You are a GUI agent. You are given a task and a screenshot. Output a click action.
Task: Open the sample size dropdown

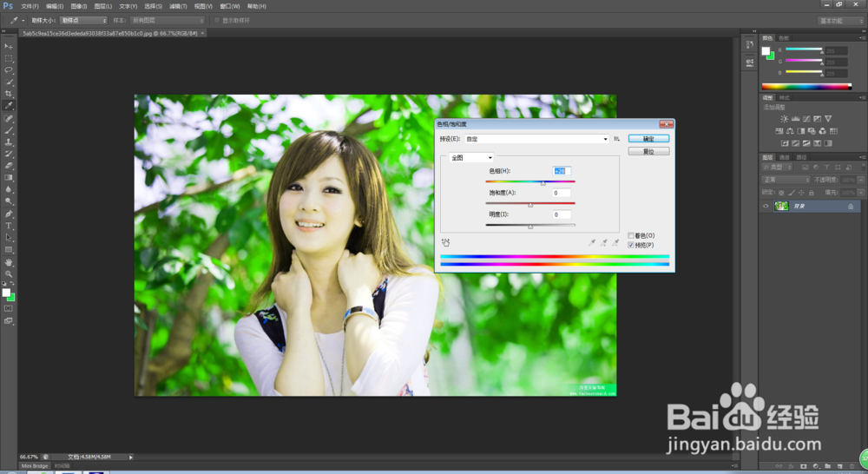point(83,21)
